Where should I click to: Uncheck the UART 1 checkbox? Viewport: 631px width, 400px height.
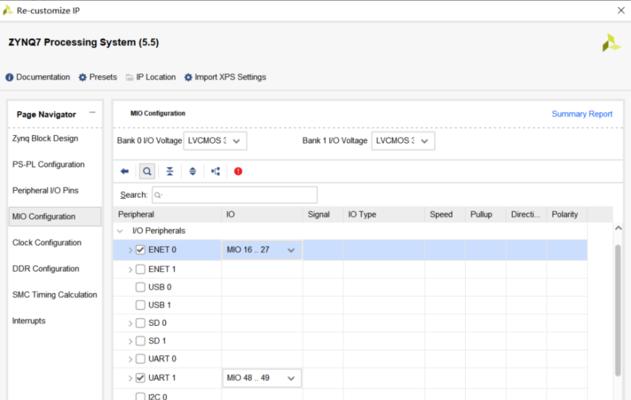coord(140,378)
